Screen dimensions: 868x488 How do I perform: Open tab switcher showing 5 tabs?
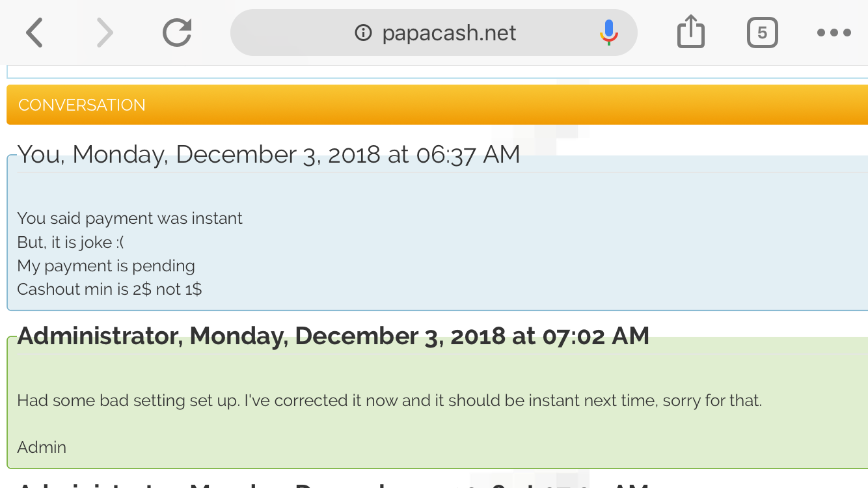click(x=762, y=33)
